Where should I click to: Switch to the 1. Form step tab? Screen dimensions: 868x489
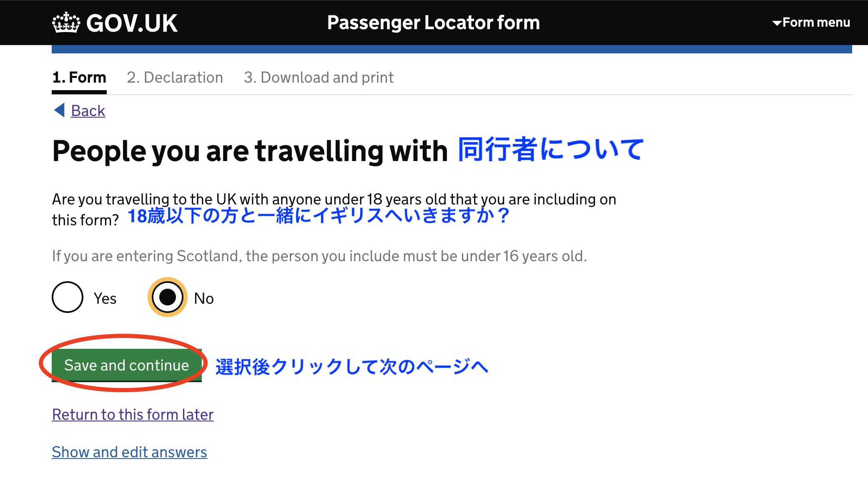[79, 78]
